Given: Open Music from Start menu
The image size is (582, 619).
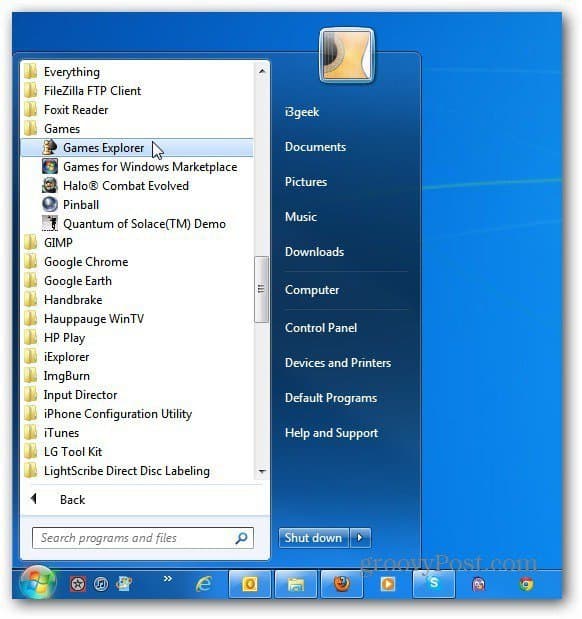Looking at the screenshot, I should [x=300, y=217].
